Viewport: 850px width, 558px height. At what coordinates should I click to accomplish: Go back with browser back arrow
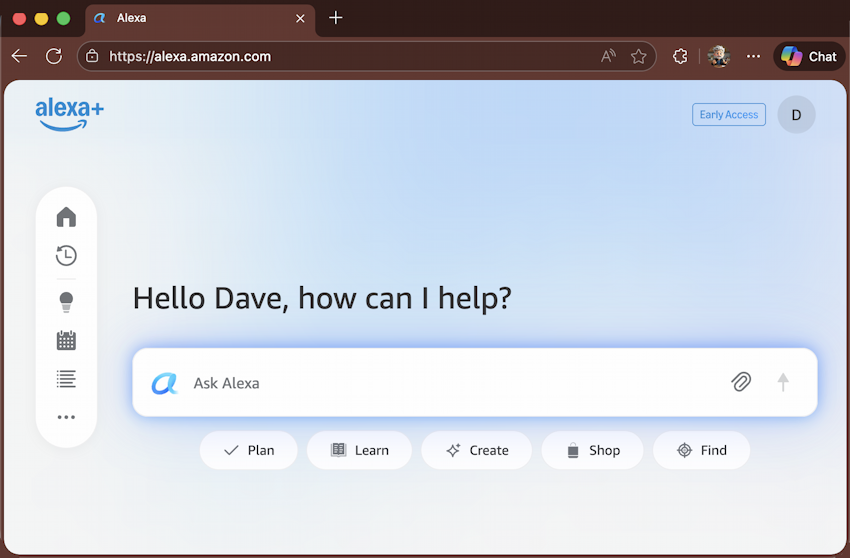[20, 56]
